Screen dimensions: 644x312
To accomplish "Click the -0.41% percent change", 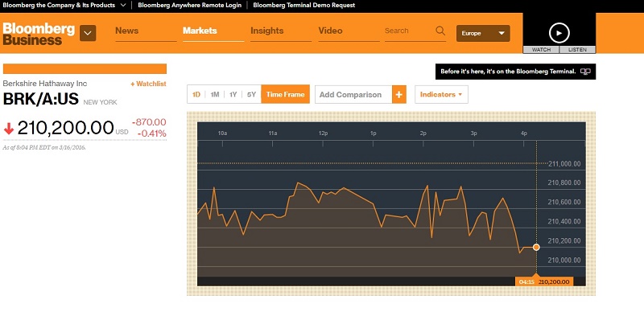I will point(151,133).
